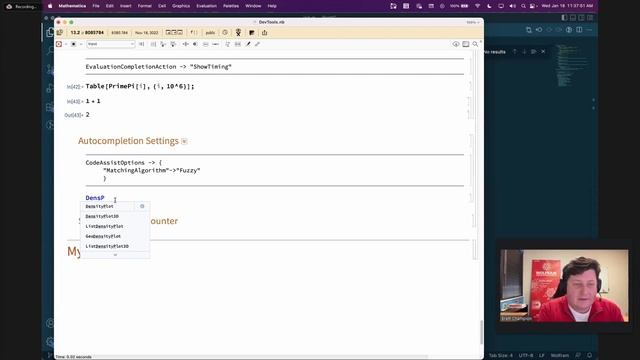This screenshot has width=640, height=360.
Task: Click VS Code customize layout icon
Action: 590,18
